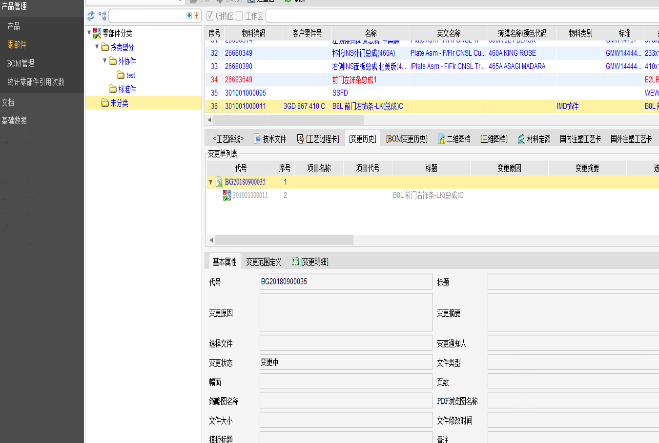This screenshot has width=659, height=443.
Task: Click the tree structure icon beside refresh
Action: (102, 16)
